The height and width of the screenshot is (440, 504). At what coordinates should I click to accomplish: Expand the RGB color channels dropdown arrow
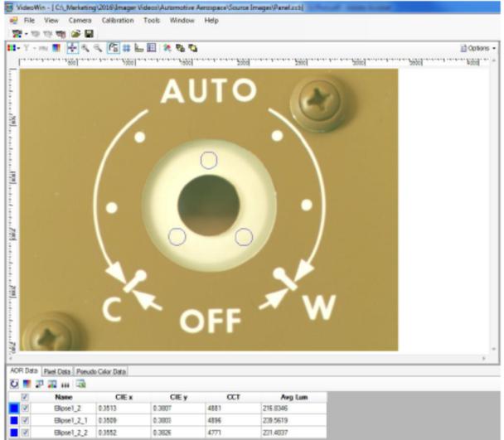point(18,49)
